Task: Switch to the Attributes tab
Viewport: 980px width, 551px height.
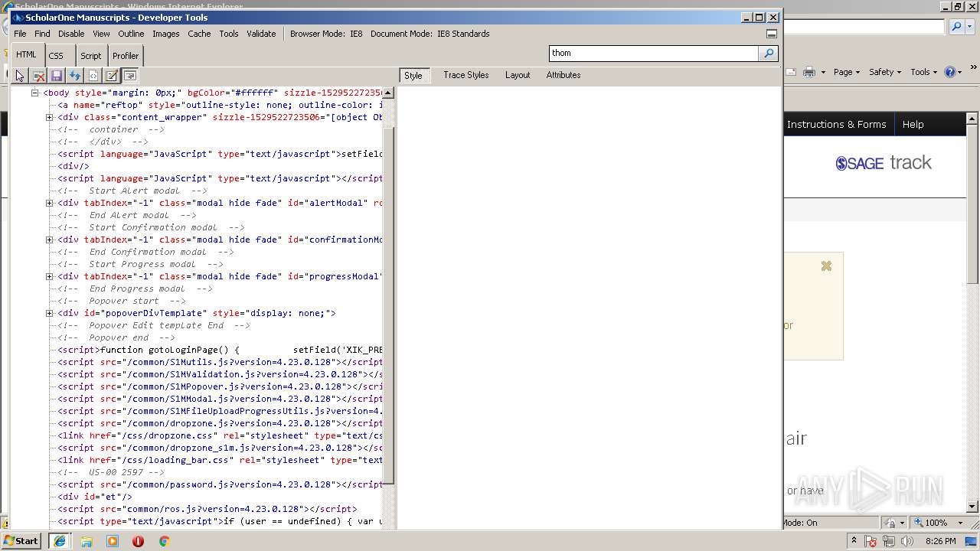Action: click(563, 75)
